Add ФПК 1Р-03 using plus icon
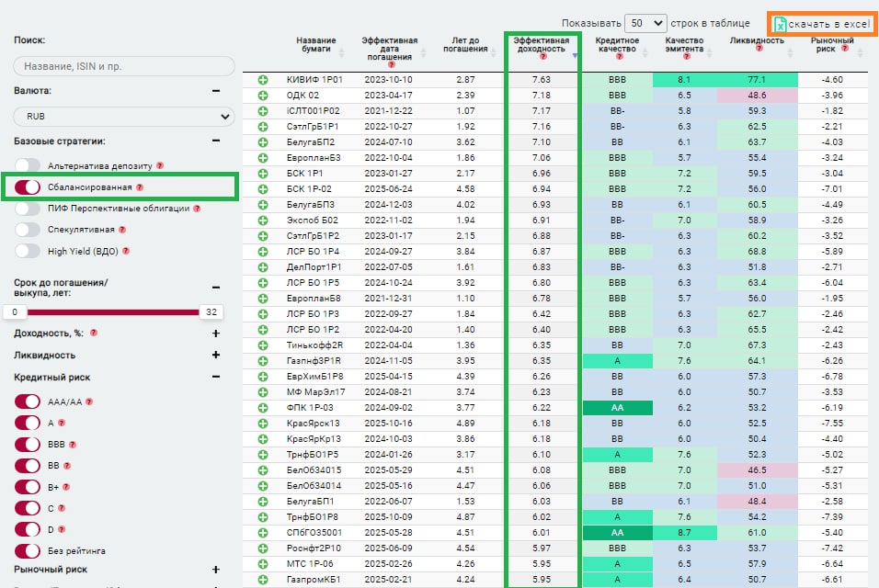Screen dimensions: 879x588 point(263,408)
